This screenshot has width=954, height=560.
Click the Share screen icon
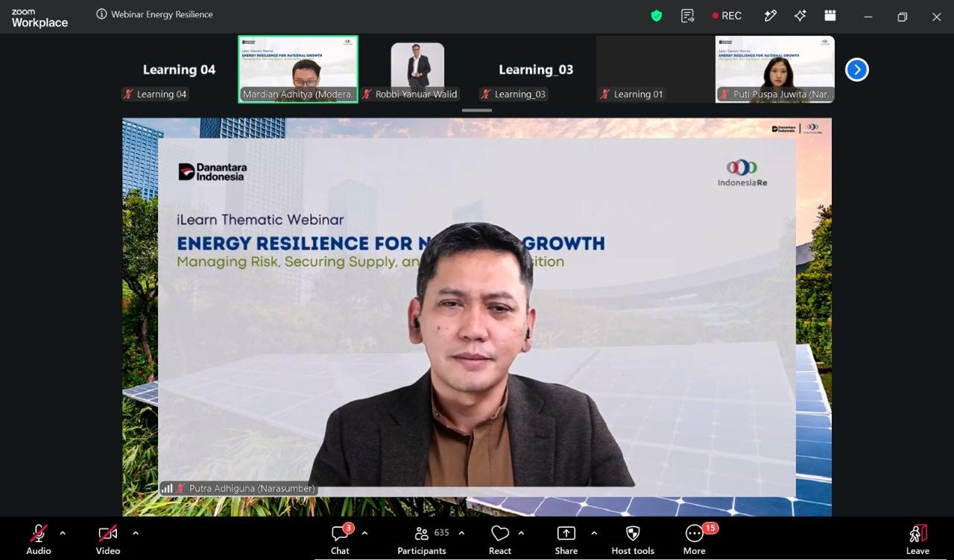click(x=566, y=533)
